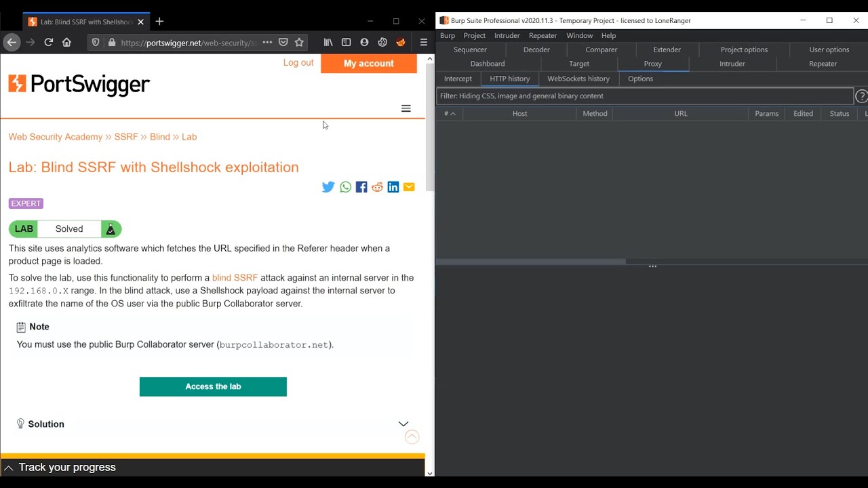
Task: Switch to Comparer tab
Action: click(601, 49)
